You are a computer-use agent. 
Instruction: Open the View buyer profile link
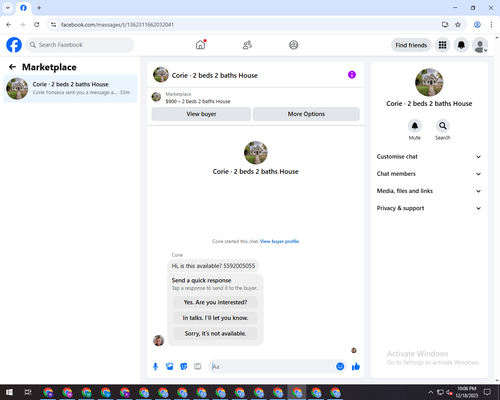click(279, 241)
